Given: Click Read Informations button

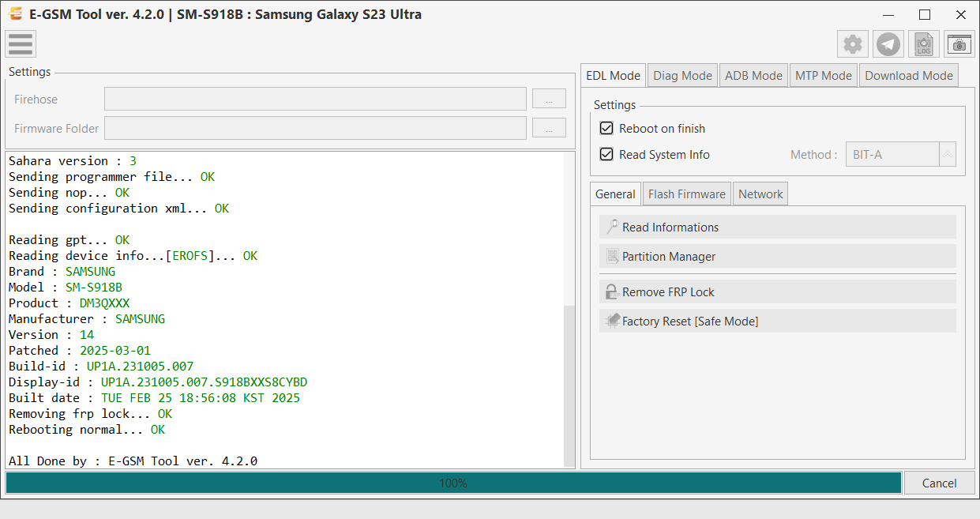Looking at the screenshot, I should [x=778, y=227].
